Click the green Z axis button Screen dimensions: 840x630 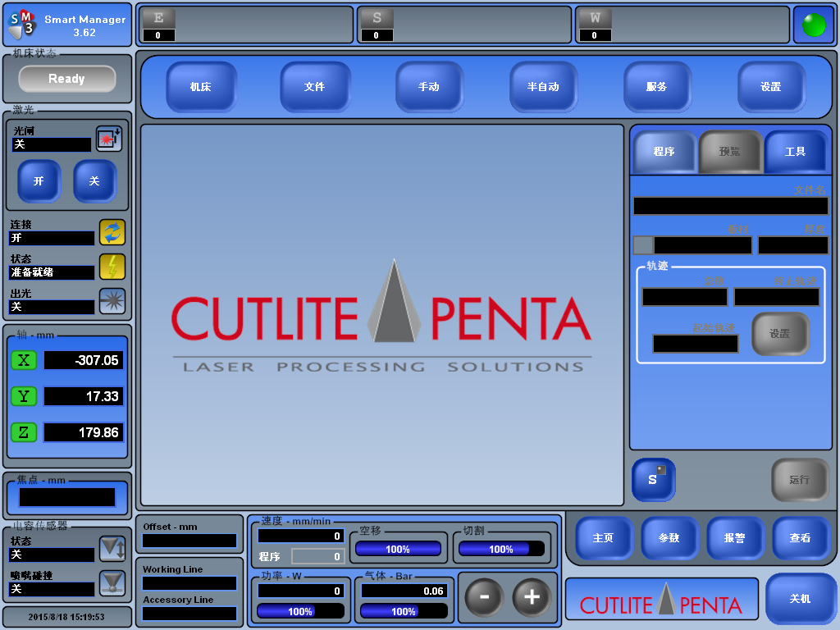pyautogui.click(x=24, y=432)
